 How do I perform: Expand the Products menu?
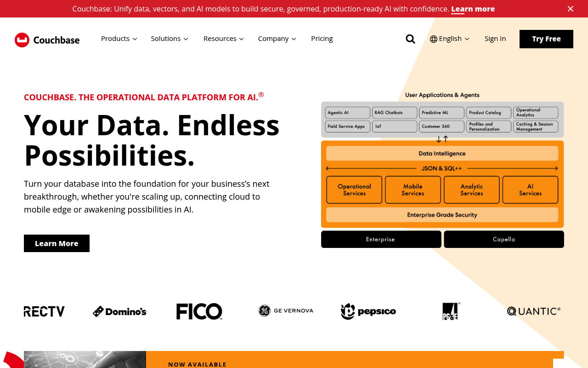[x=119, y=39]
